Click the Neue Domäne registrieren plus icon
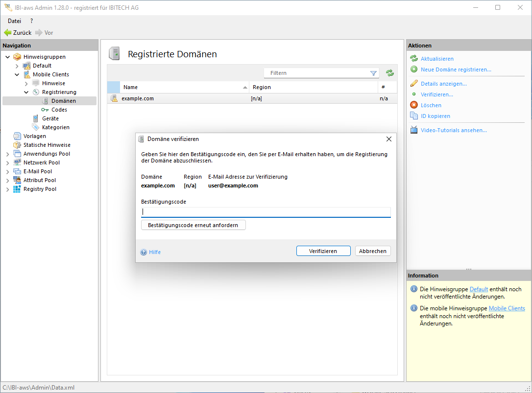532x393 pixels. pyautogui.click(x=414, y=69)
